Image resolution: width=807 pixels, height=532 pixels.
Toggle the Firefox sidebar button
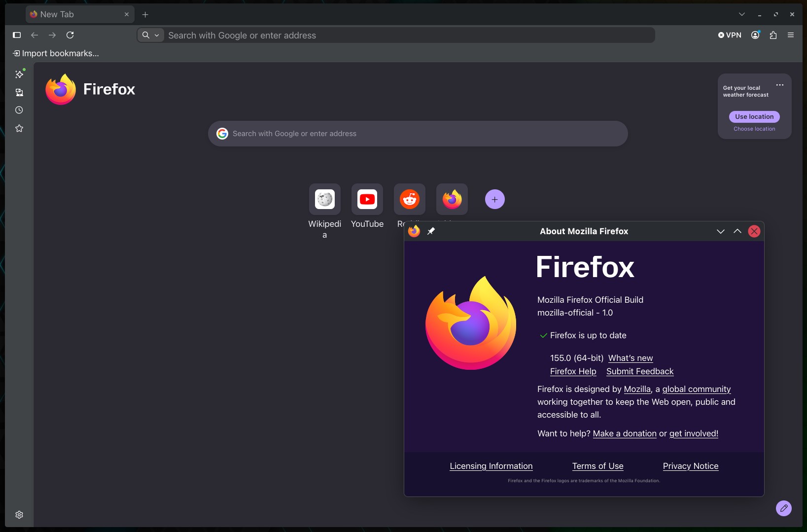tap(17, 35)
